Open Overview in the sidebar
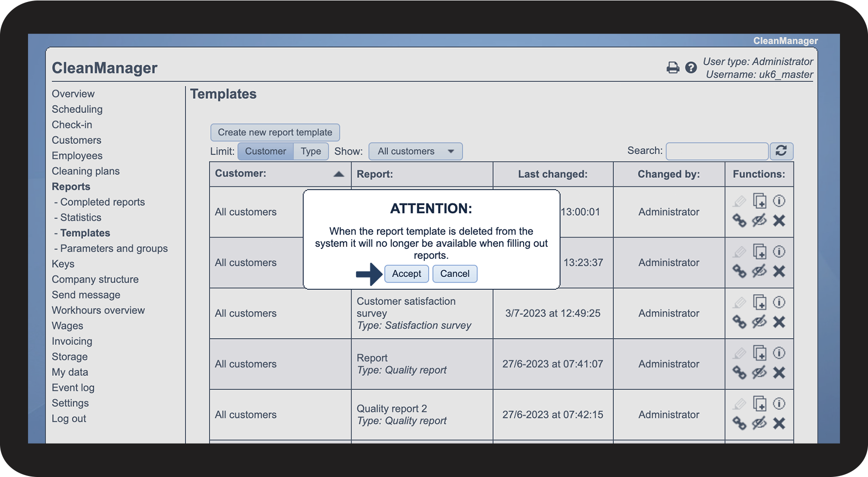The height and width of the screenshot is (477, 868). [x=73, y=94]
